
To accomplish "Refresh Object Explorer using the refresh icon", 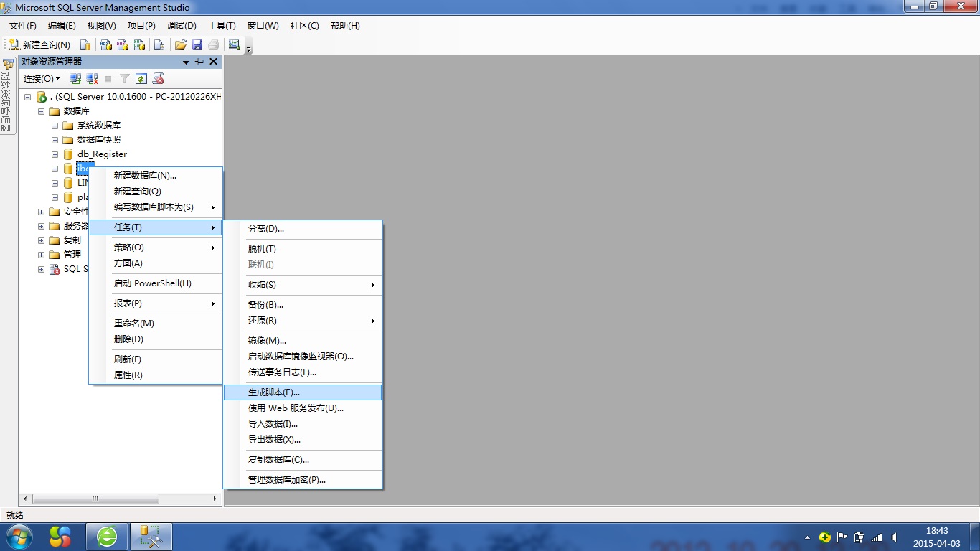I will (141, 78).
